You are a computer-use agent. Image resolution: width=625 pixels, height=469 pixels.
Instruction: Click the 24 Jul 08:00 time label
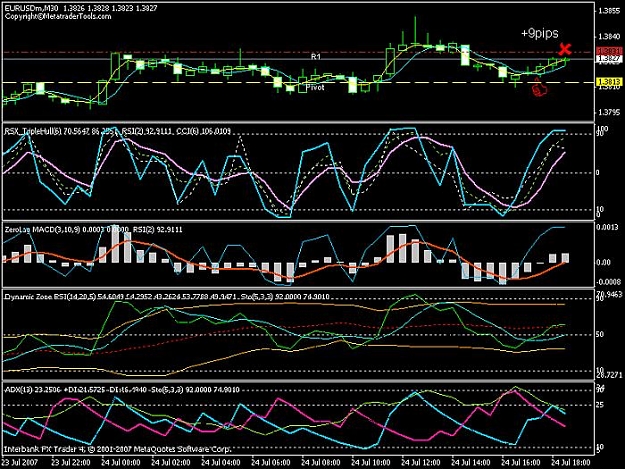(321, 463)
